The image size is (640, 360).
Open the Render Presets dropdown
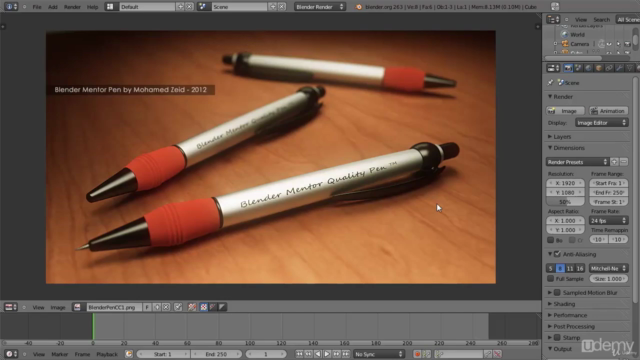(577, 162)
